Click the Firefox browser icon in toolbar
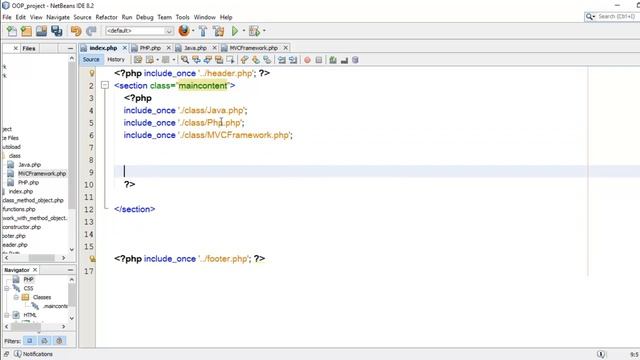Screen dimensions: 640x360 pos(184,31)
